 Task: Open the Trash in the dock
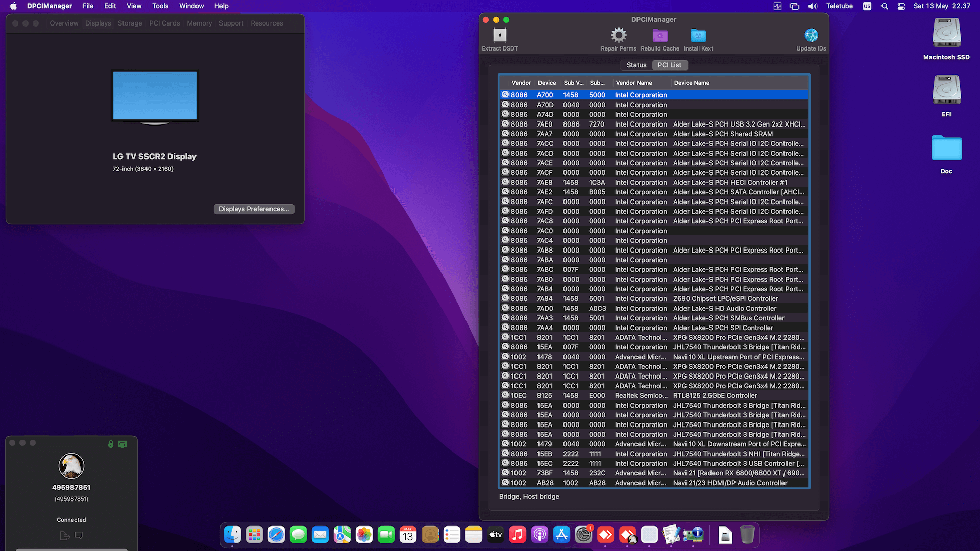point(747,534)
